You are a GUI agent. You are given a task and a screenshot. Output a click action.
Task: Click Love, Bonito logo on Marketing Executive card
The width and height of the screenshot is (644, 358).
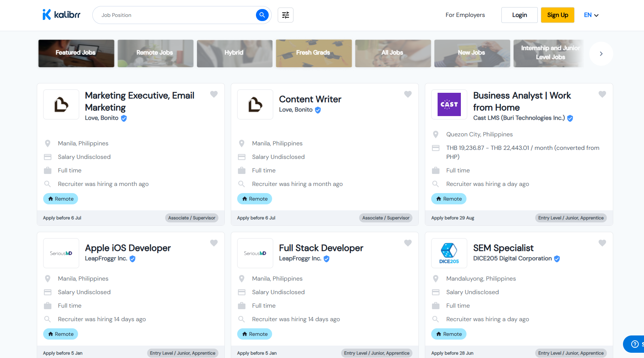click(61, 104)
